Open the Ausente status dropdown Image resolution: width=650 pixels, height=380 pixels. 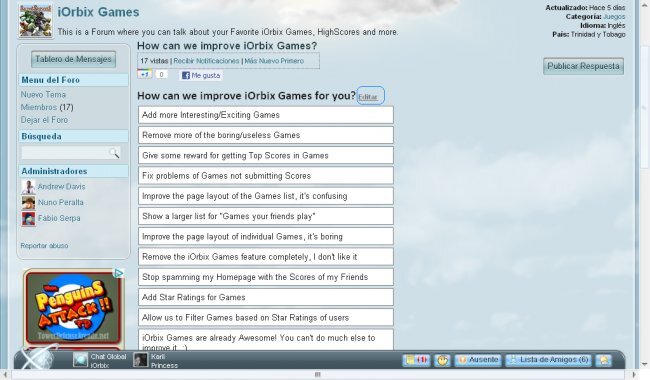(478, 360)
